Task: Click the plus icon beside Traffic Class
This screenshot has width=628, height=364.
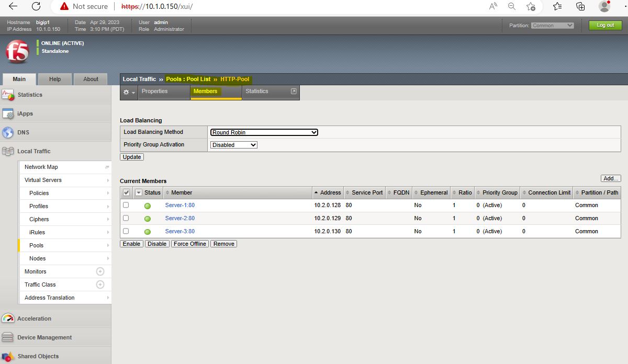Action: tap(100, 285)
